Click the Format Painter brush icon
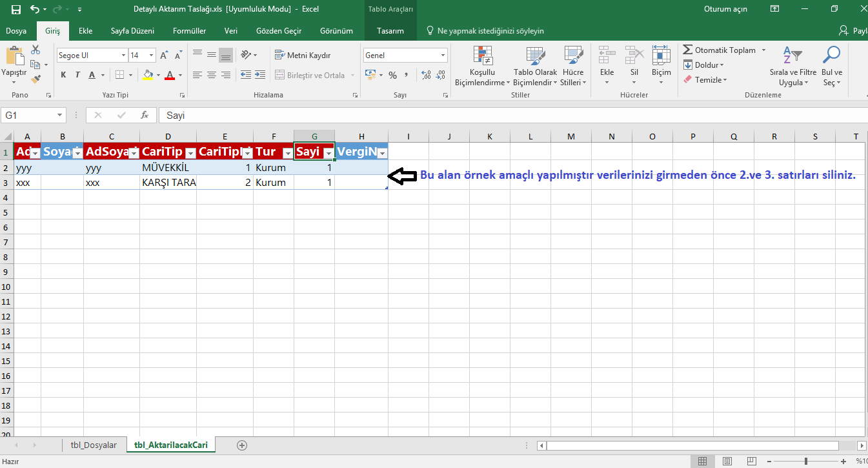868x468 pixels. coord(35,79)
